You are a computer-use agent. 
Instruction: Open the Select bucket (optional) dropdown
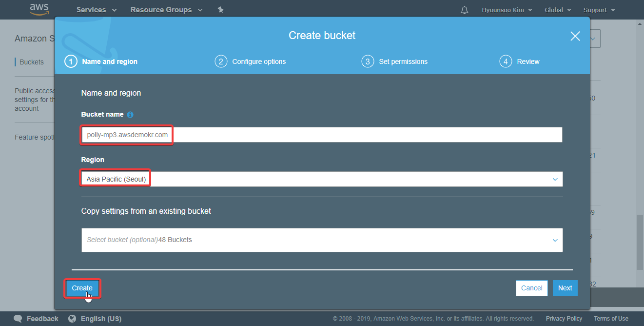point(322,240)
